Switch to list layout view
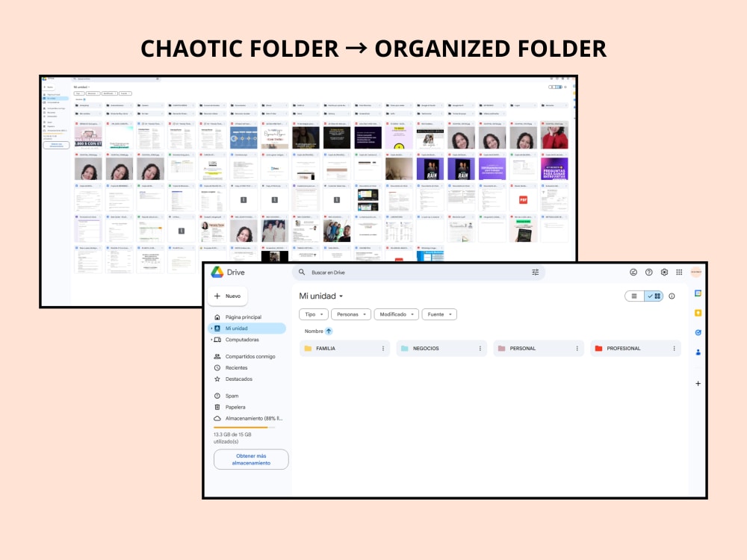This screenshot has height=560, width=747. [634, 296]
